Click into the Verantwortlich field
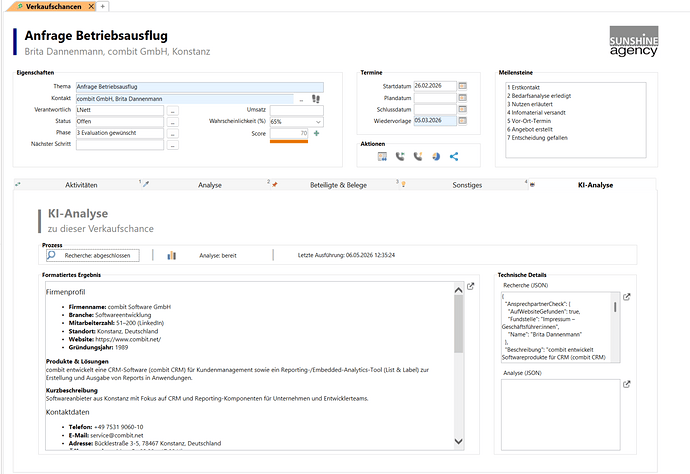Image resolution: width=690 pixels, height=474 pixels. (x=120, y=110)
